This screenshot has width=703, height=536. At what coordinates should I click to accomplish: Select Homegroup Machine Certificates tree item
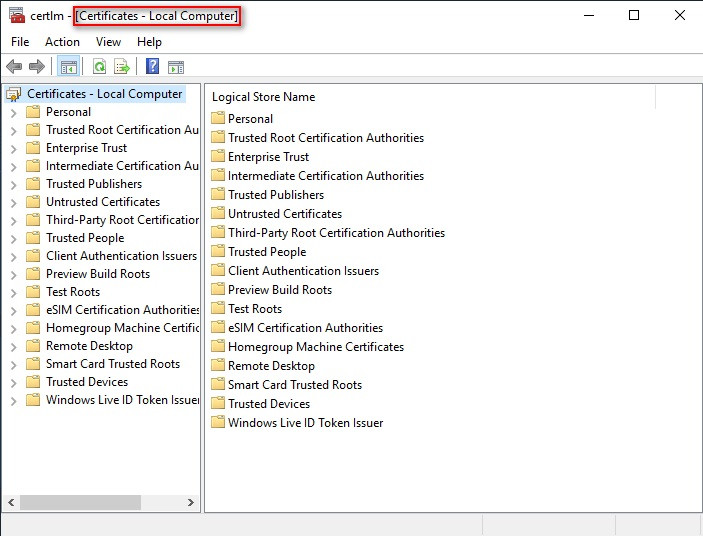(x=122, y=328)
